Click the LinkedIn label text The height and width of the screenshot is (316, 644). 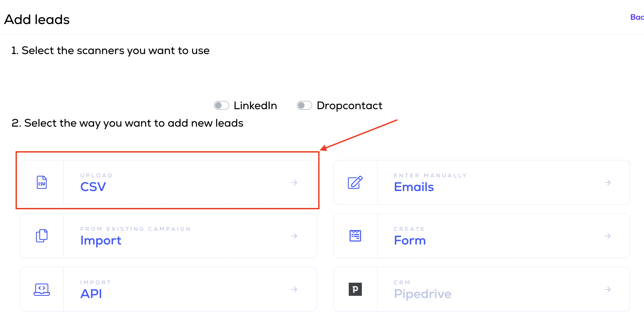[x=255, y=106]
